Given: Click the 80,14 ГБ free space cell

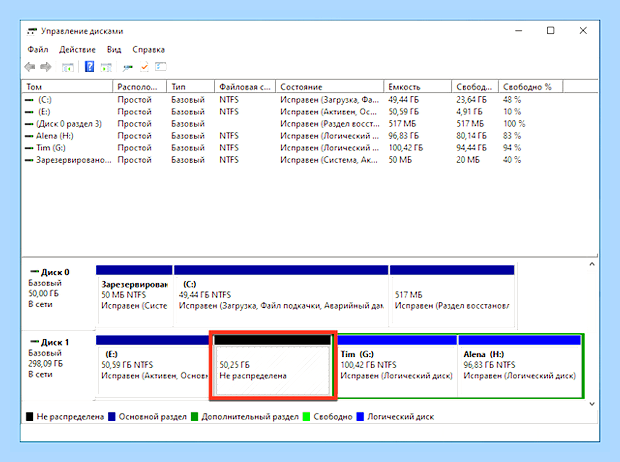Looking at the screenshot, I should click(471, 136).
